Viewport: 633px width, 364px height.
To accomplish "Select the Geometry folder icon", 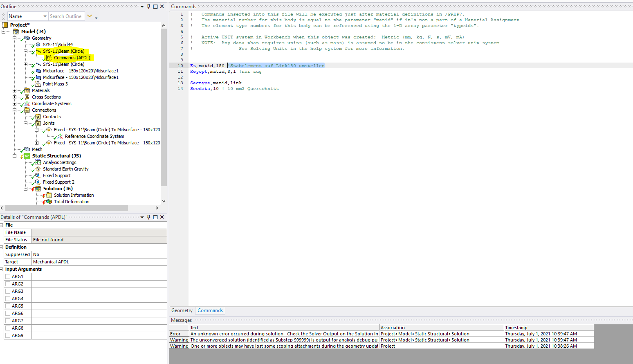I will click(27, 38).
